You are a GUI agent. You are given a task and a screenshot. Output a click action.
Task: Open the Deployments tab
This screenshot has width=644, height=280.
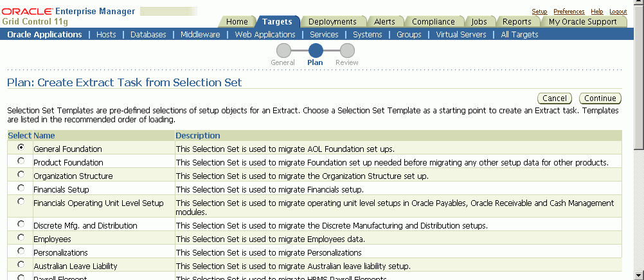point(332,22)
